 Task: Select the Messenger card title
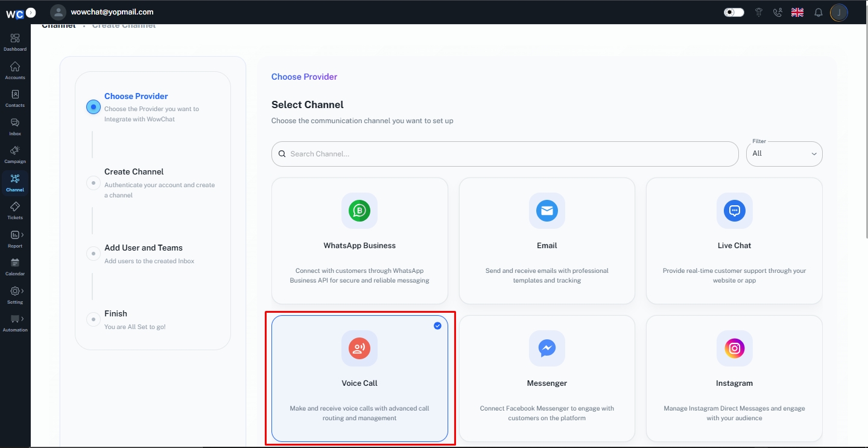tap(547, 383)
